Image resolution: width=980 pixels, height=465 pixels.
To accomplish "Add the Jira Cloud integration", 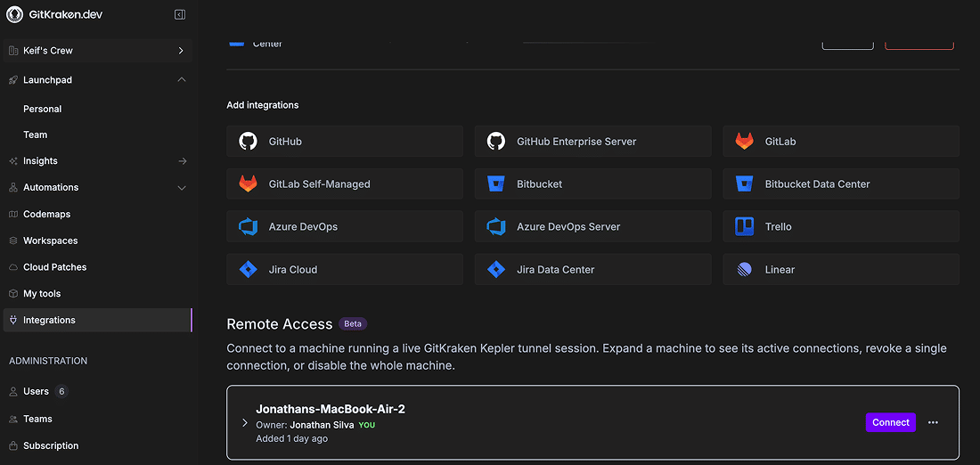I will [x=345, y=269].
